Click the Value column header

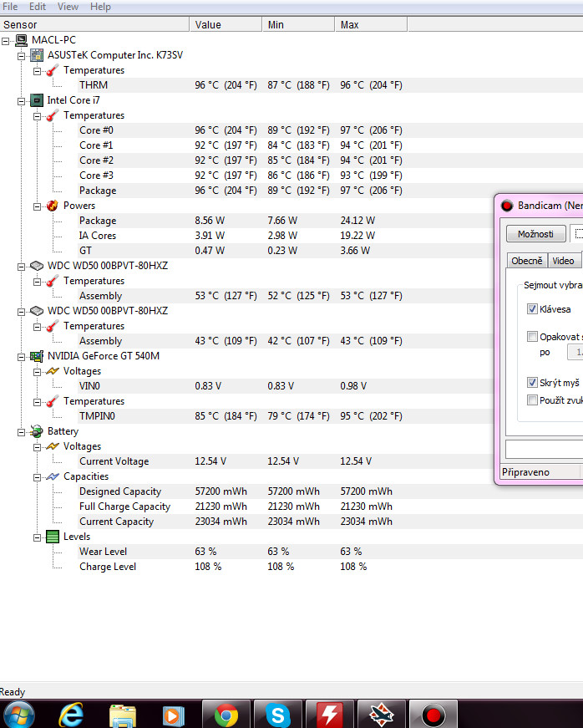[208, 25]
